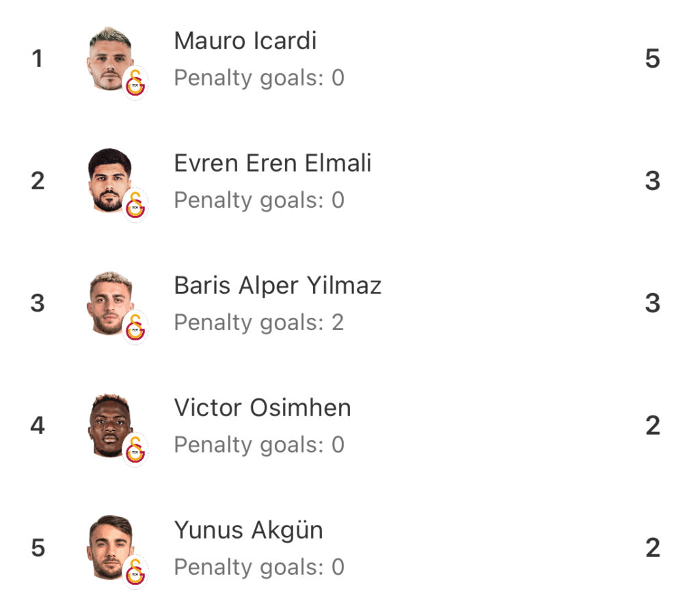Tap Galatasaray badge beside Evren Eren Elmali
700x611 pixels.
click(135, 205)
